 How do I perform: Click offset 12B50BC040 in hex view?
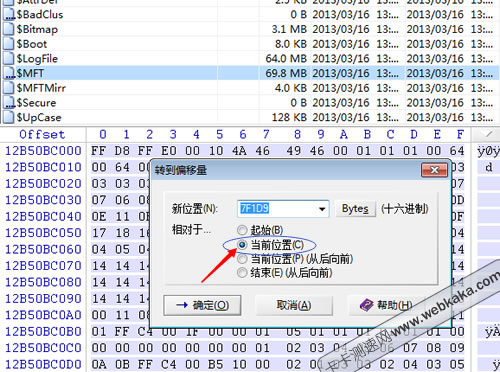43,217
